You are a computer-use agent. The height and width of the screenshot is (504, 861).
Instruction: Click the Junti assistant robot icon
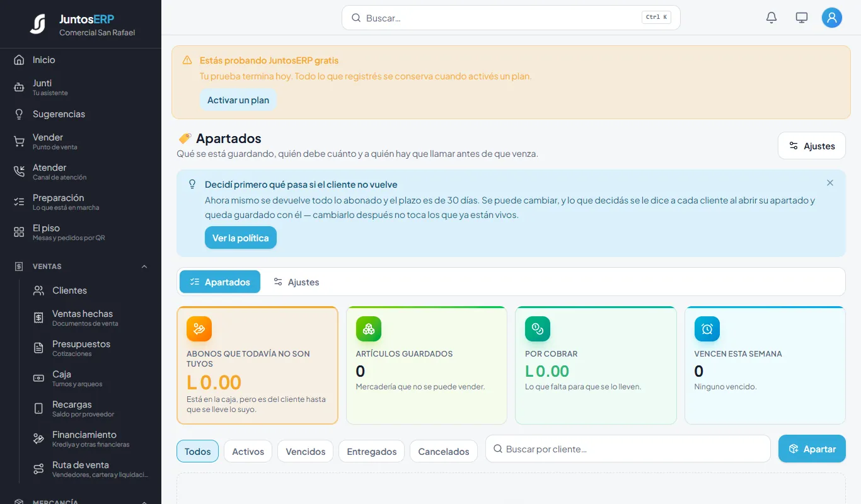[x=19, y=88]
